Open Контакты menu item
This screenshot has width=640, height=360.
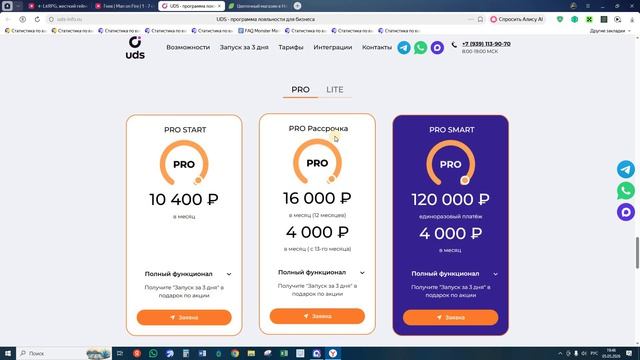click(x=377, y=47)
